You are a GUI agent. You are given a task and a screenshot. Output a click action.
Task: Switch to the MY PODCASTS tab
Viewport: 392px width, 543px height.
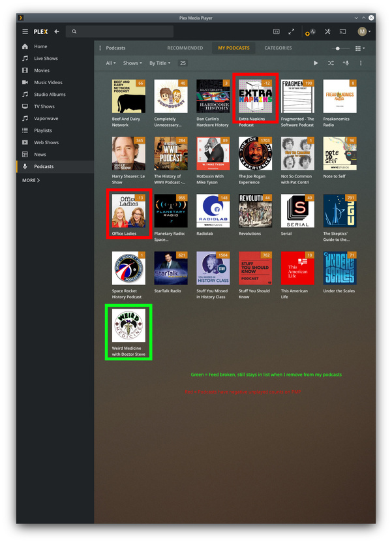click(234, 48)
